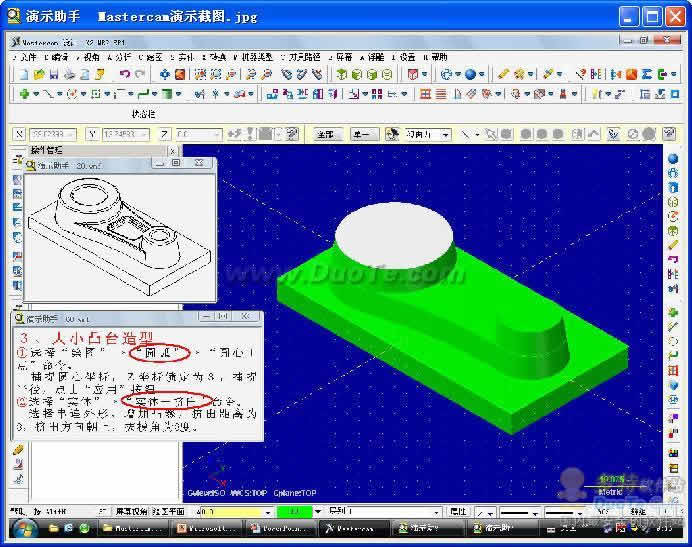Click the blue four-arrow Fit screen icon

click(x=165, y=74)
